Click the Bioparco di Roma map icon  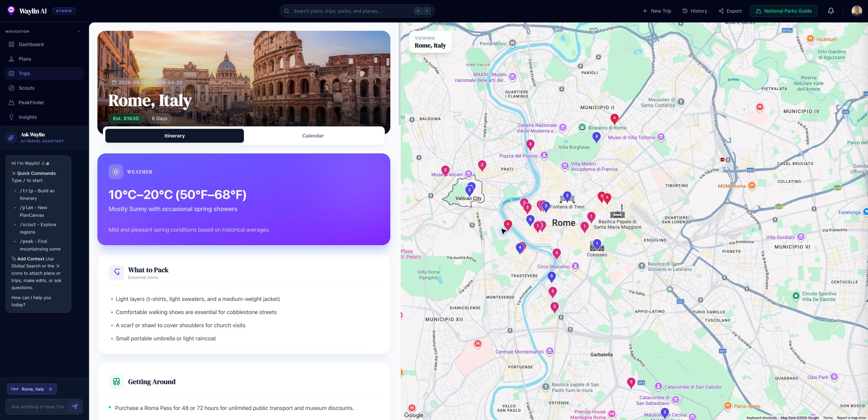tap(582, 127)
